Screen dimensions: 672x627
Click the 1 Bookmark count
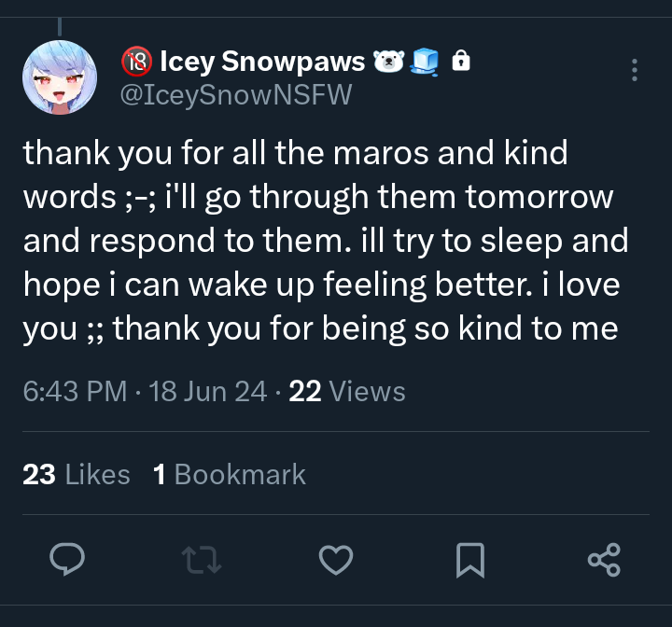pyautogui.click(x=229, y=474)
